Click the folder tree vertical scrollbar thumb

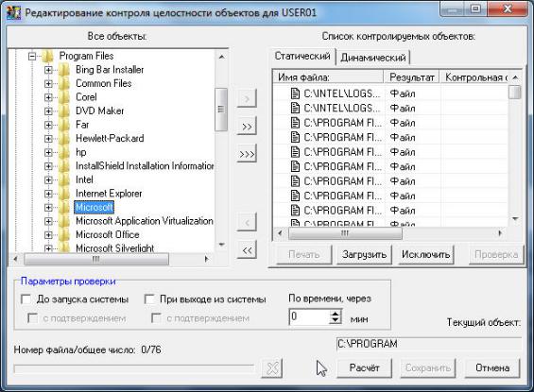tap(221, 110)
